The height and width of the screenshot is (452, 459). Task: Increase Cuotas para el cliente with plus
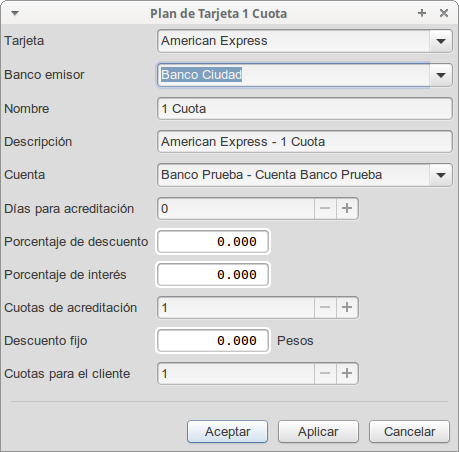click(347, 374)
